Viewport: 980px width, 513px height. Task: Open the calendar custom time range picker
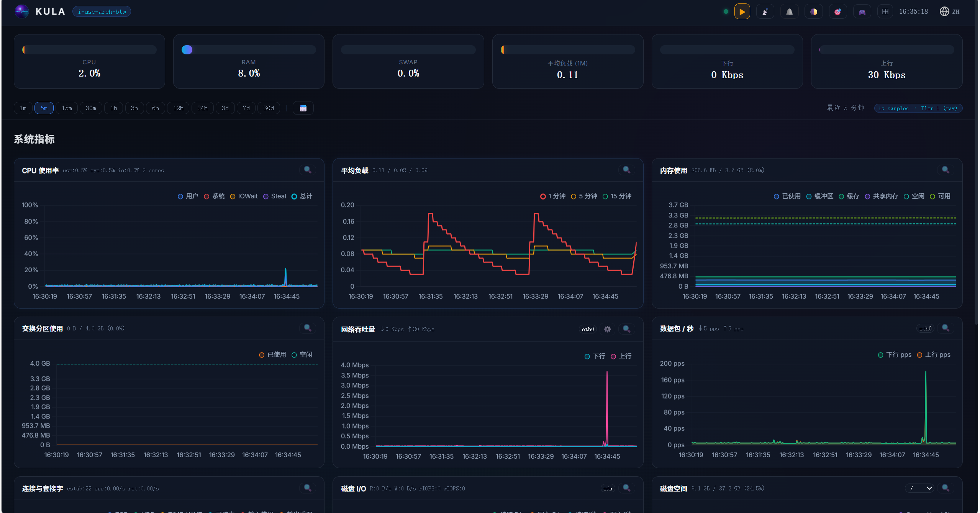pyautogui.click(x=303, y=108)
